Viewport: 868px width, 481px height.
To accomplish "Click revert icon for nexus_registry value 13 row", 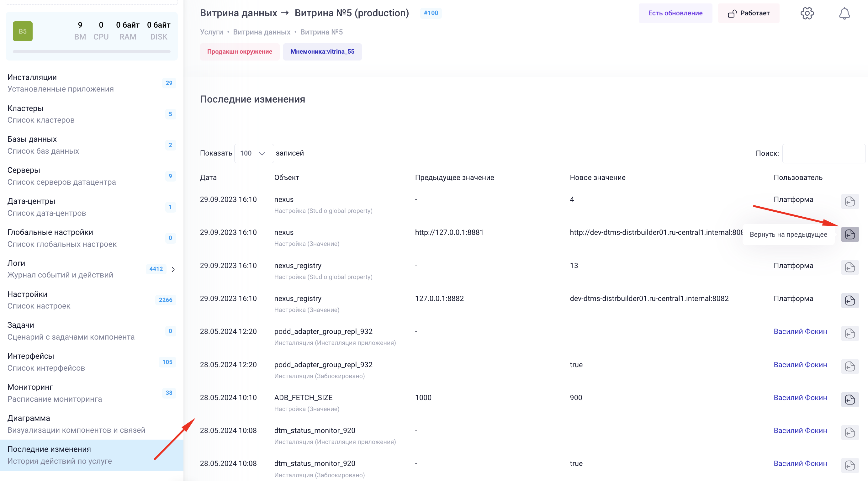I will pos(849,267).
